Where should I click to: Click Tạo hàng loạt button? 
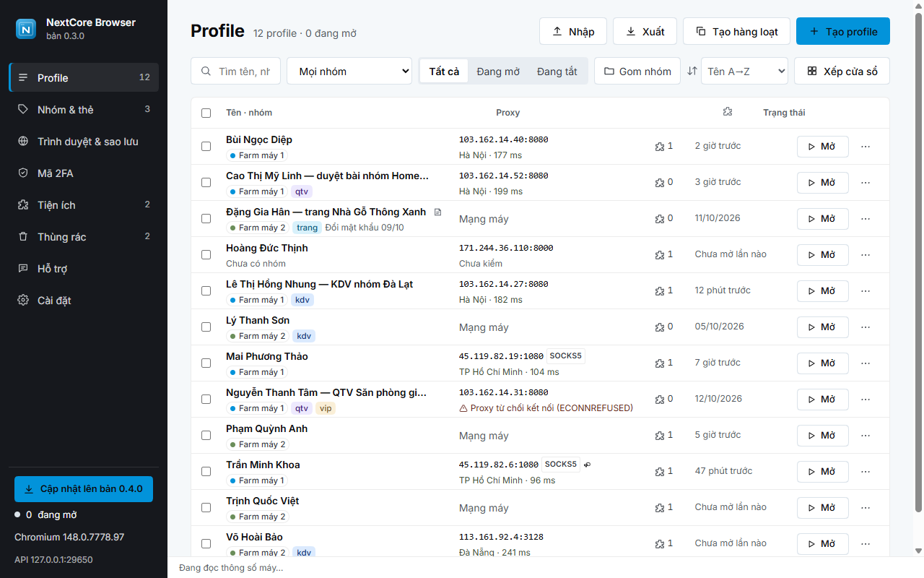coord(736,31)
